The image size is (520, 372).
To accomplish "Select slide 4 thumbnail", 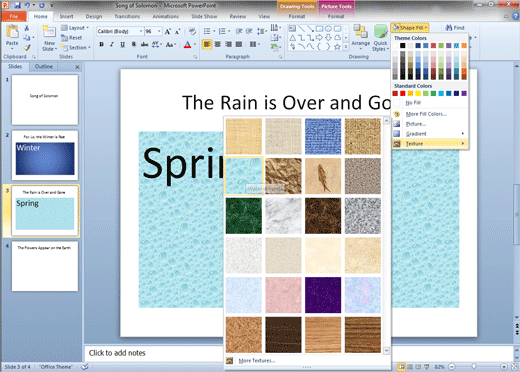I will (x=45, y=266).
